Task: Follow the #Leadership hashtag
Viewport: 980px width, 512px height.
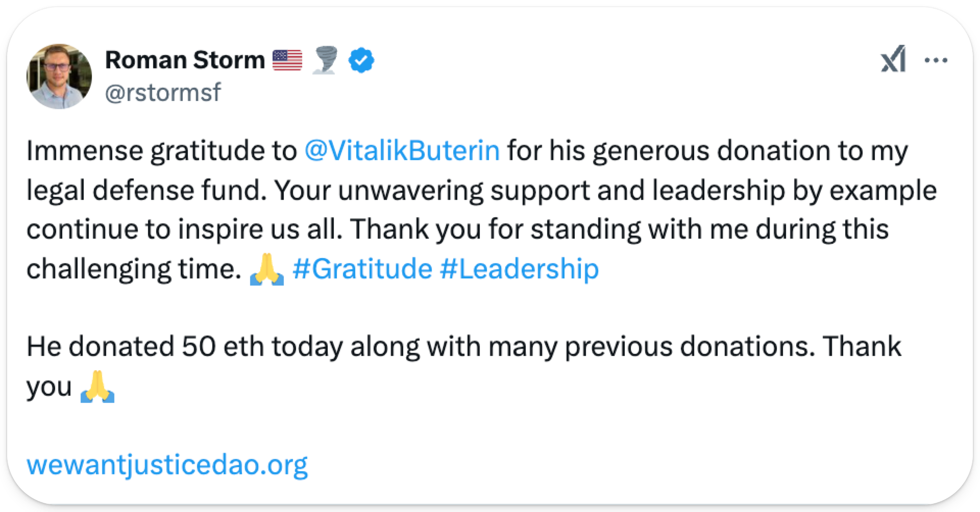Action: (519, 269)
